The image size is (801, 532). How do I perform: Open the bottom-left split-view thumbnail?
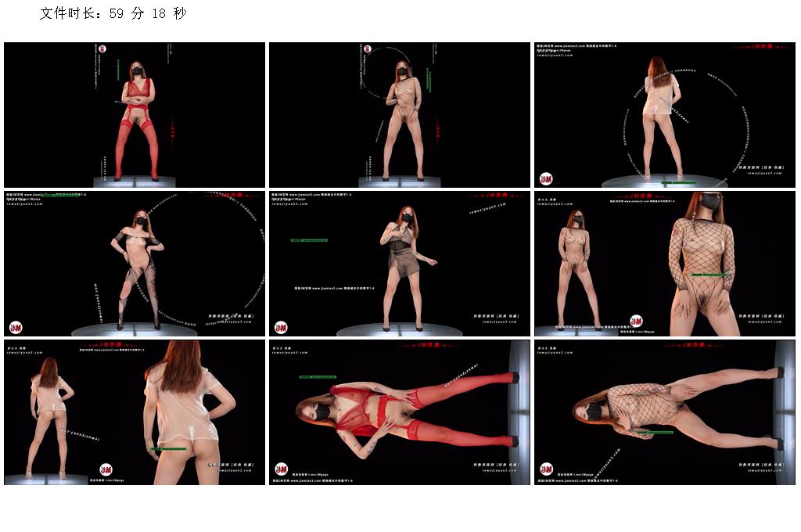coord(135,412)
